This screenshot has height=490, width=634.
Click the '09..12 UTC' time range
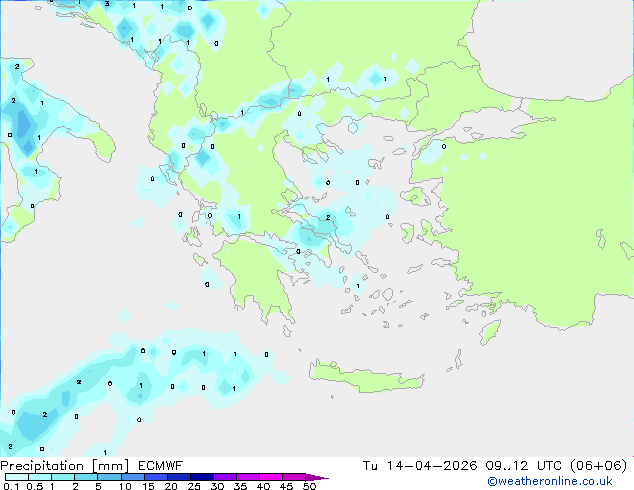click(524, 466)
